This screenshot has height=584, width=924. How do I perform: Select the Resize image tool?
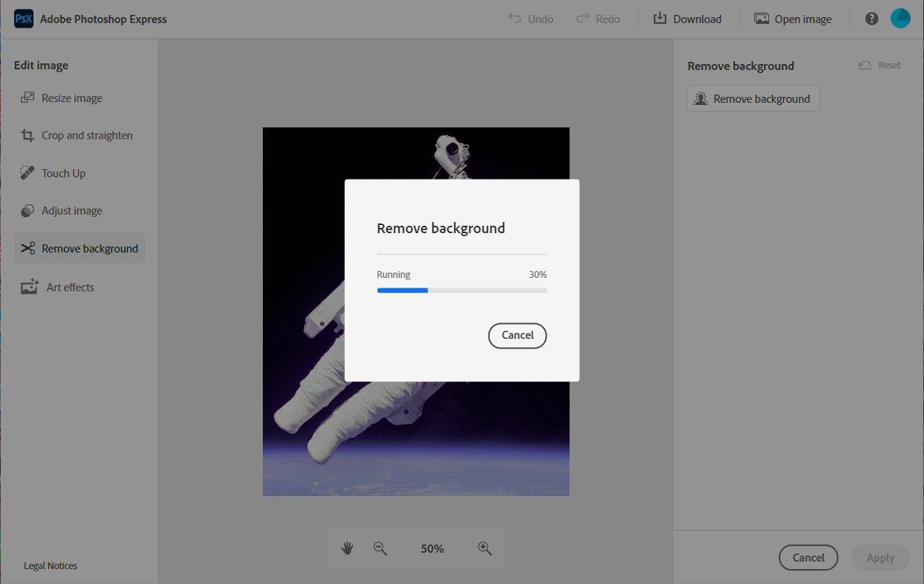(x=68, y=98)
